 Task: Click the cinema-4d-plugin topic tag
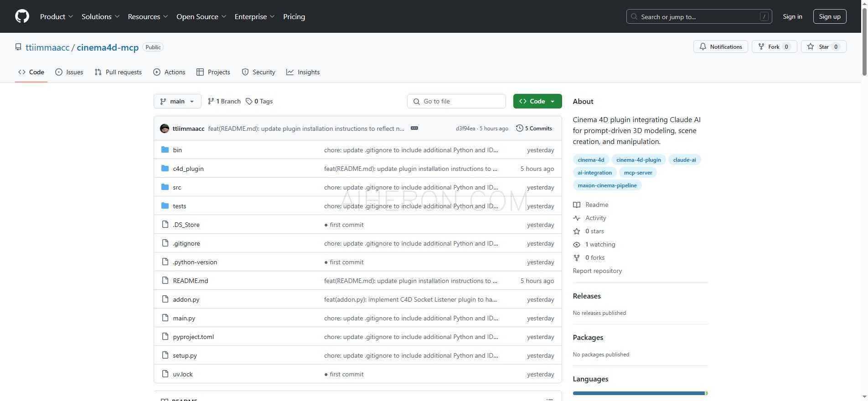click(639, 160)
